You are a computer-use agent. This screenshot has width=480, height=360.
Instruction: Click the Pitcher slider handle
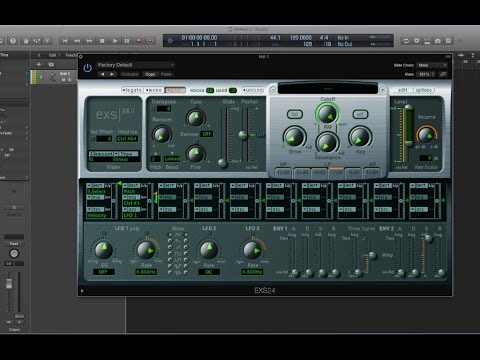243,135
